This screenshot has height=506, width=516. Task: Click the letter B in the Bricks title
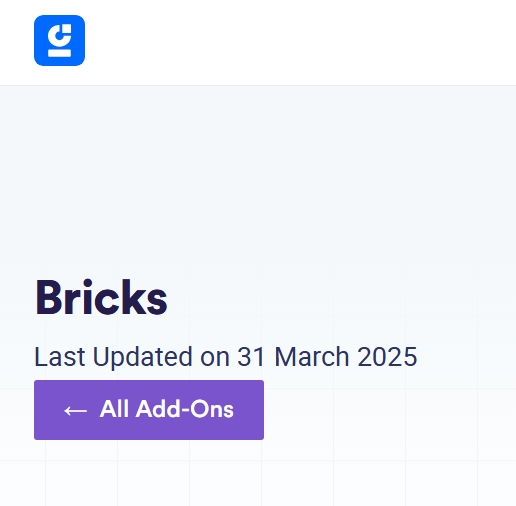click(49, 298)
